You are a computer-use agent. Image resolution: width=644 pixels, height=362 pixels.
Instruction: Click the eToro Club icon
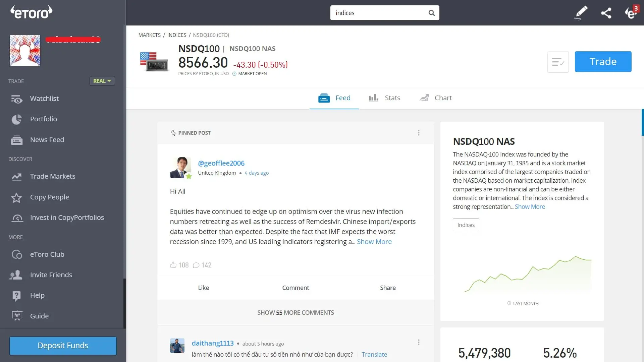(x=17, y=255)
